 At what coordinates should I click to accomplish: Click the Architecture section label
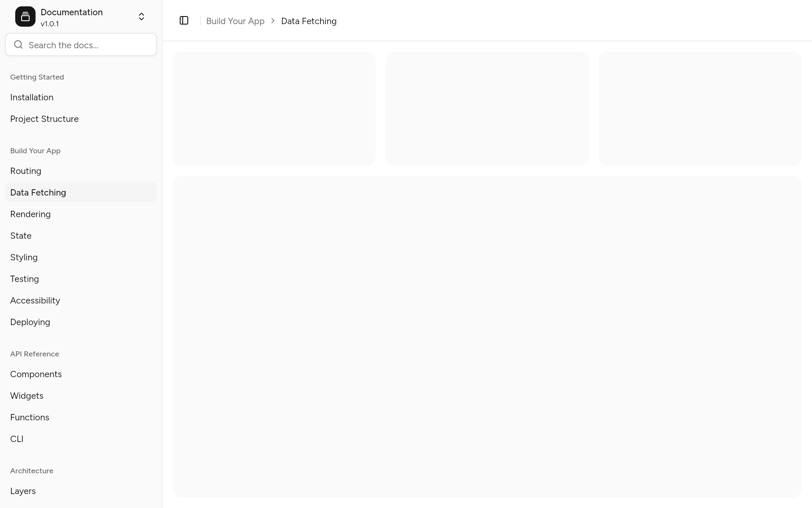click(32, 471)
